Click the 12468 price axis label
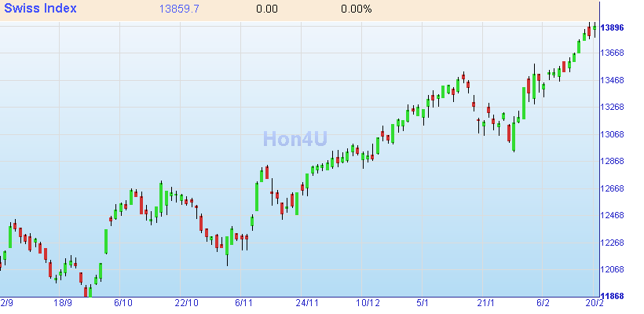This screenshot has height=314, width=644. pos(612,216)
